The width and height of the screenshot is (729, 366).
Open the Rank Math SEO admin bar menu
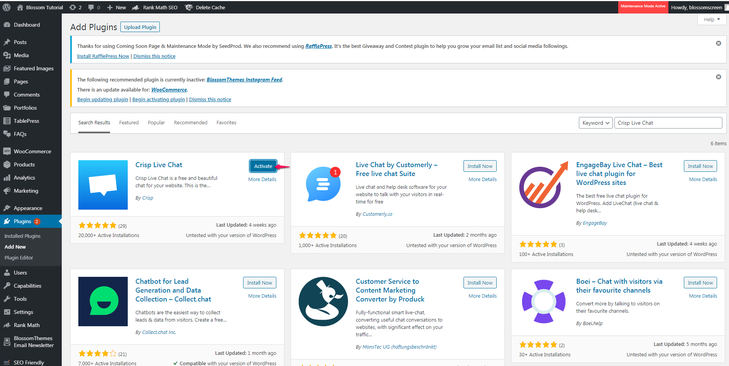(156, 7)
